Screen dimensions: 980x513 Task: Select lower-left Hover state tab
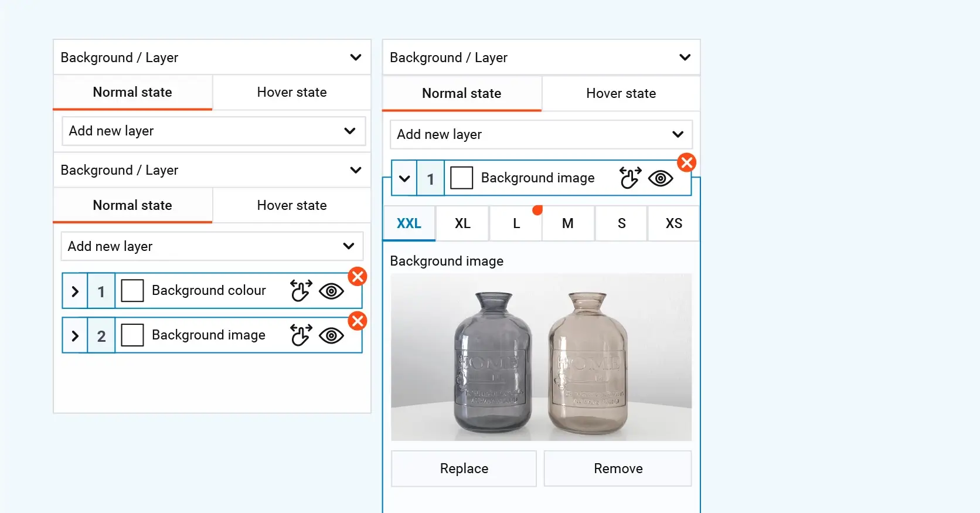(x=292, y=206)
